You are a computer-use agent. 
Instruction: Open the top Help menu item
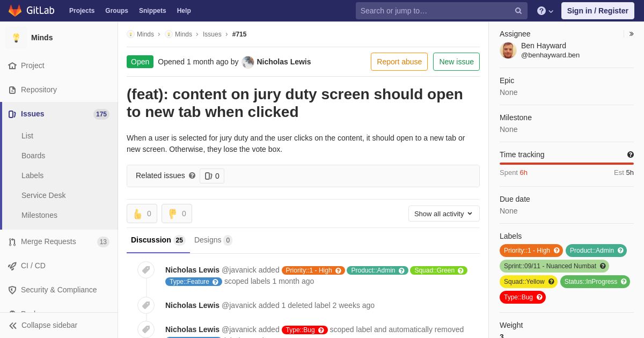pos(184,11)
